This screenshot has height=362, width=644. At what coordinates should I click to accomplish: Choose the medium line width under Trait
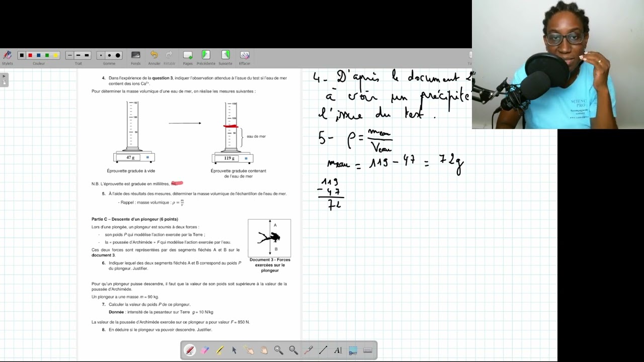[78, 55]
